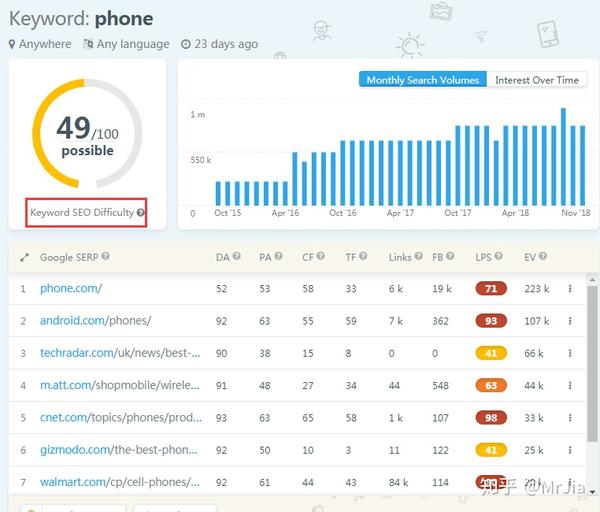The width and height of the screenshot is (600, 512).
Task: Click EV value 223 k for phone.com
Action: (536, 289)
